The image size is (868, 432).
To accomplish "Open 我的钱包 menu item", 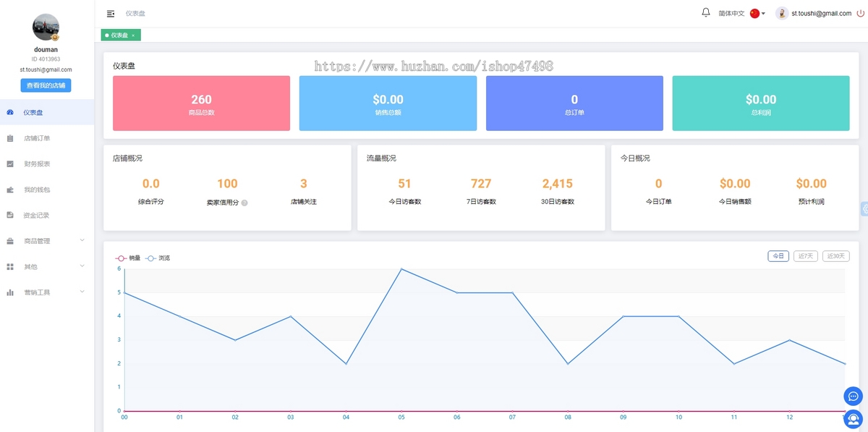I will [x=47, y=190].
